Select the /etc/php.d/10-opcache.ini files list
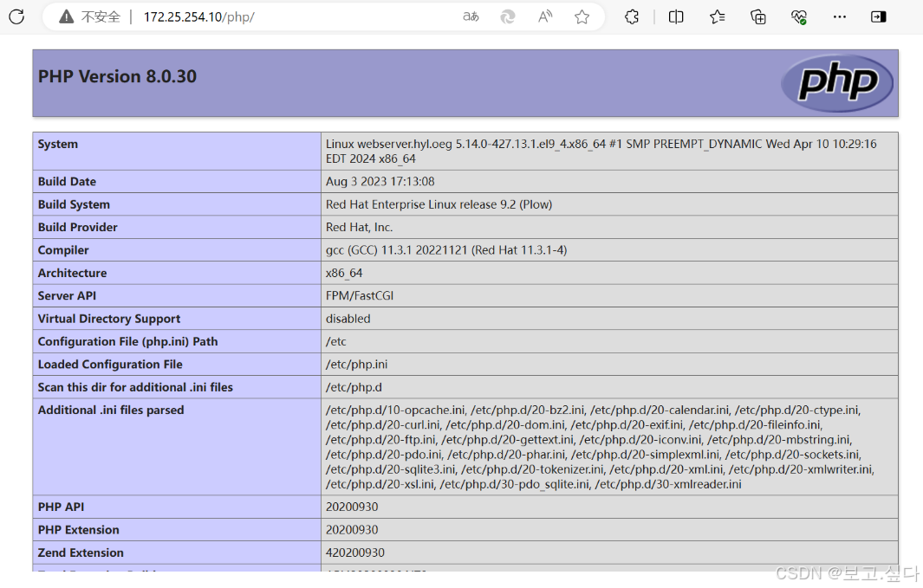 point(600,448)
